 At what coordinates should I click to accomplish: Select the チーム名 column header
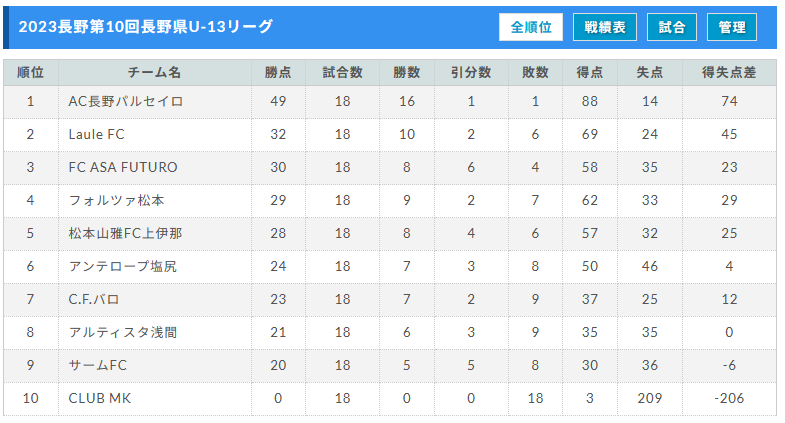pos(155,73)
